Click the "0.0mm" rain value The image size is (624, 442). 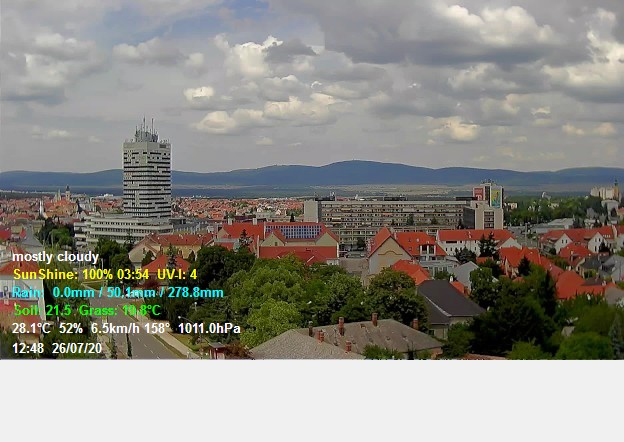click(x=74, y=293)
